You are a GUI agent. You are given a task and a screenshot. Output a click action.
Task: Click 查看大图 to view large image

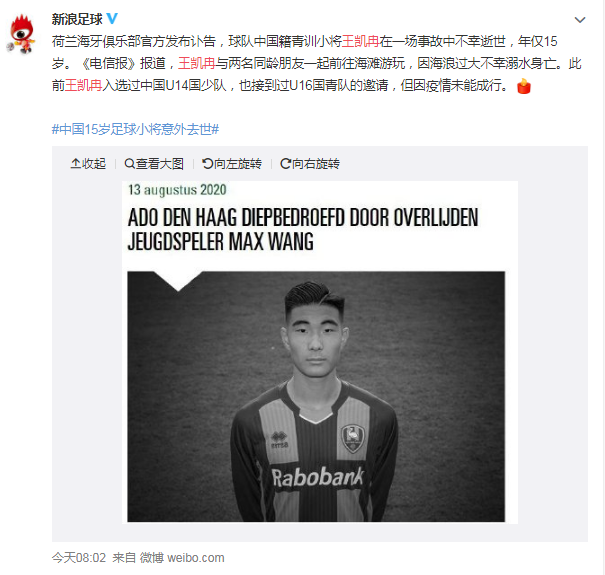coord(154,164)
